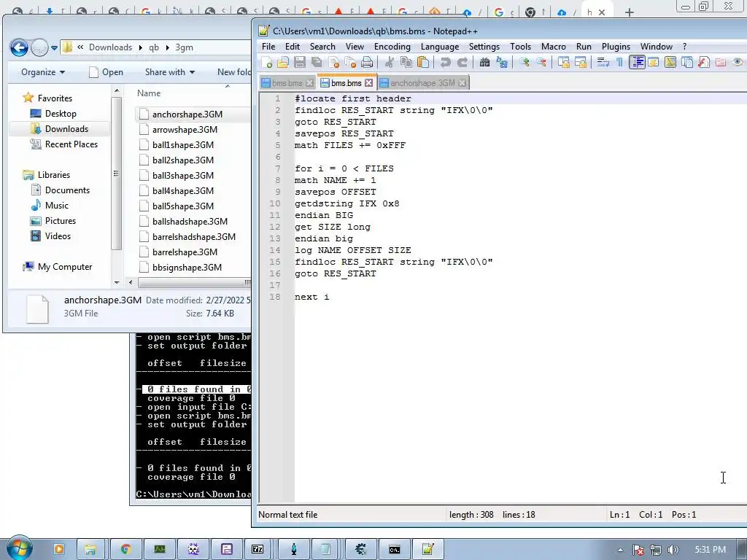
Task: Select the arrowshape.3GM file
Action: point(185,130)
